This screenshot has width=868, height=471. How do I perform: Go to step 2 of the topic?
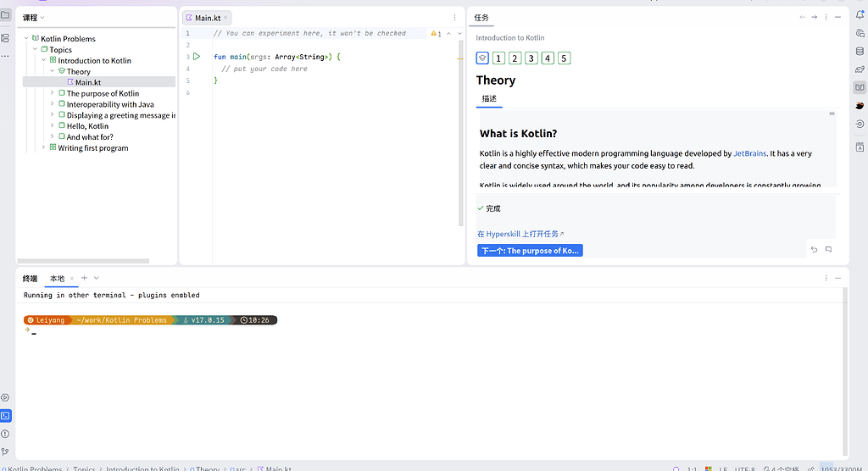click(515, 58)
